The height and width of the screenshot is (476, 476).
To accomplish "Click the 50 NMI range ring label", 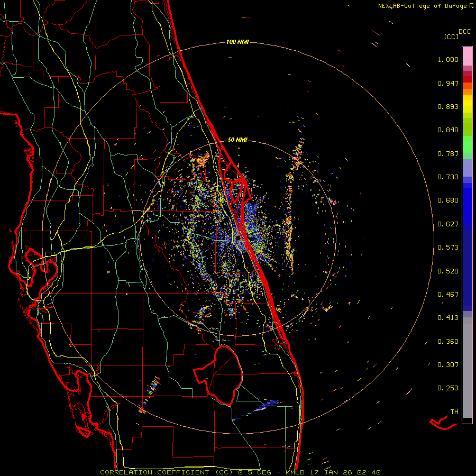I will (x=237, y=140).
